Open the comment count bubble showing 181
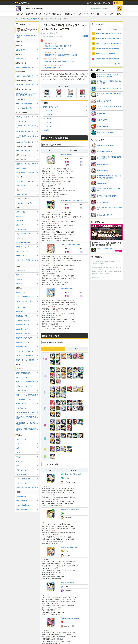This screenshot has height=644, width=138. (85, 36)
